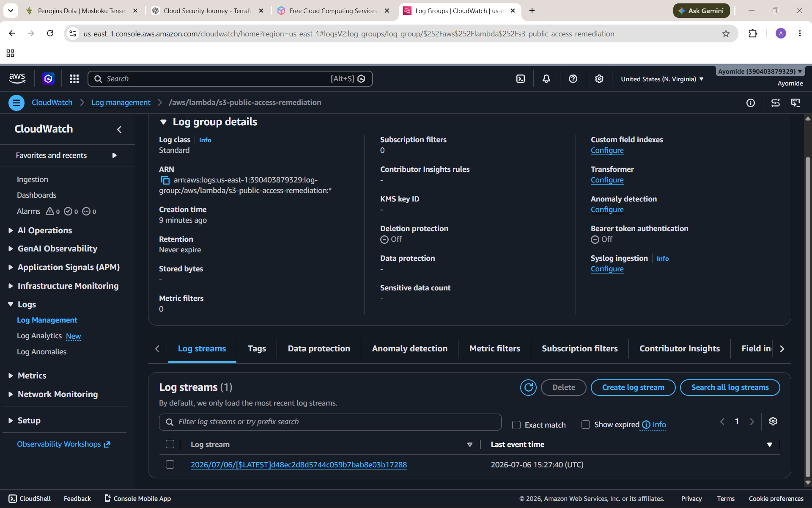
Task: Toggle the Exact match checkbox
Action: click(516, 425)
